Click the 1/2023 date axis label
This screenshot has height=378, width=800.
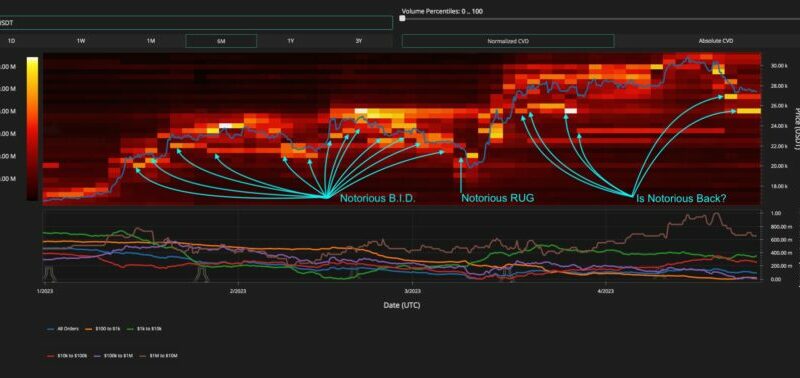46,292
